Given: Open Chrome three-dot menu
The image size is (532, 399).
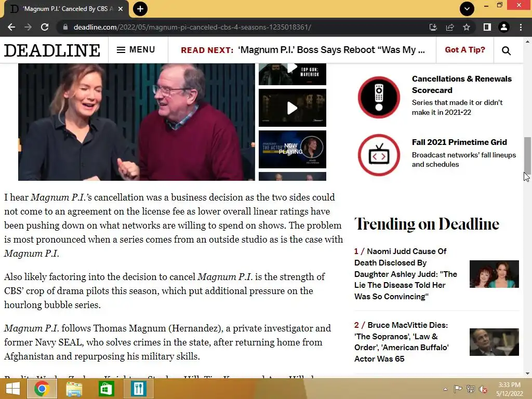Looking at the screenshot, I should (x=521, y=27).
